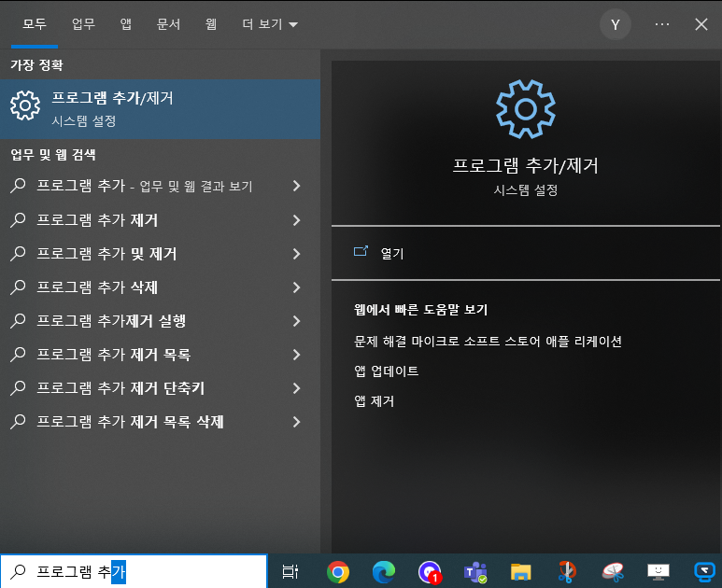722x588 pixels.
Task: Expand chevron for 프로그램 추가 제거 목록 삭제 row
Action: pyautogui.click(x=296, y=422)
